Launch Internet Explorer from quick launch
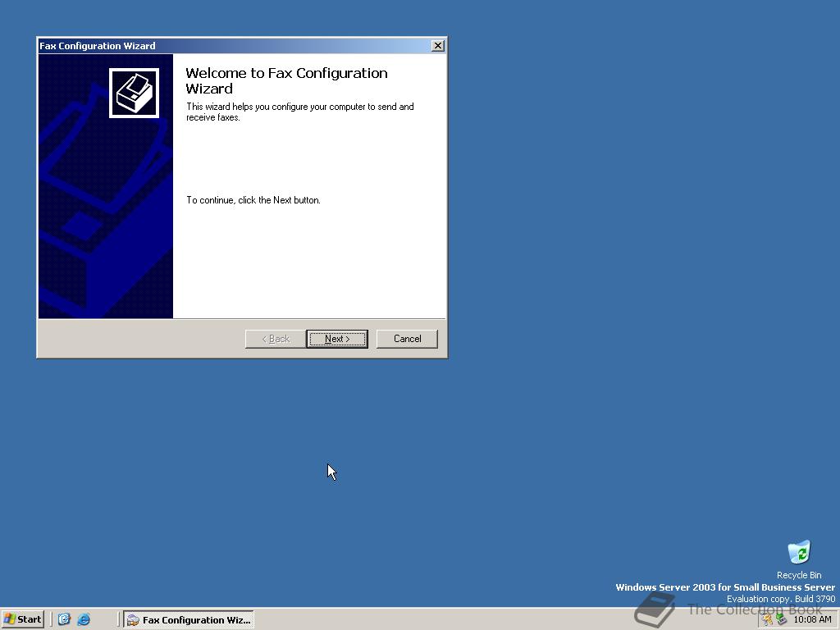Image resolution: width=840 pixels, height=630 pixels. (84, 619)
